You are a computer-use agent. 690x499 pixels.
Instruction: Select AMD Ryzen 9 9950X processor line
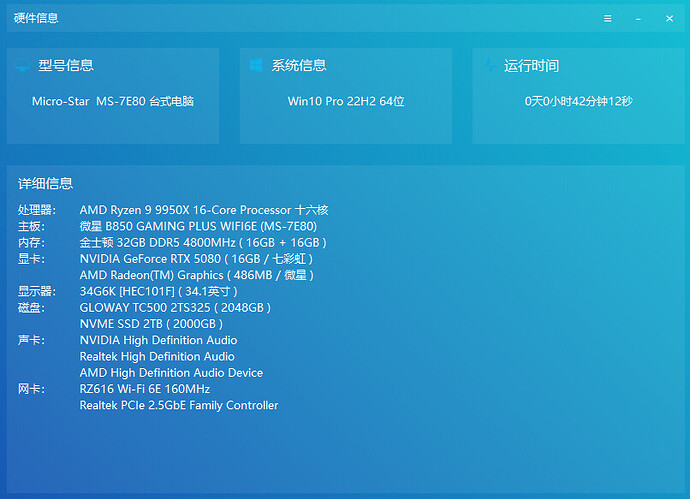(x=204, y=210)
